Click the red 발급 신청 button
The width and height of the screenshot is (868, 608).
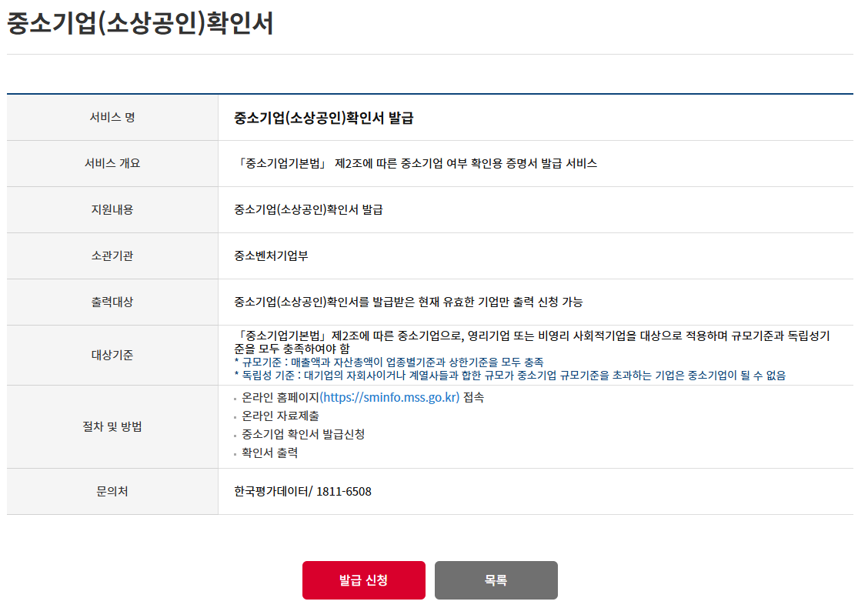point(363,580)
